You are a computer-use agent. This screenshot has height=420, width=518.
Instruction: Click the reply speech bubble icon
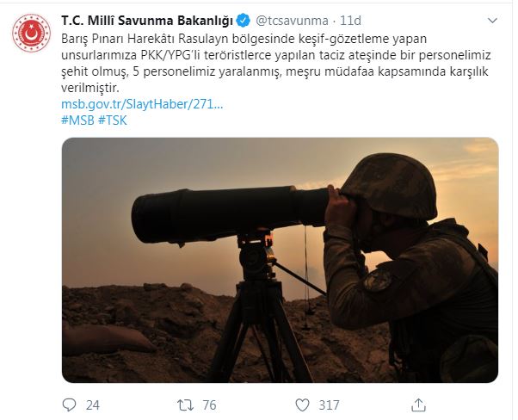pyautogui.click(x=69, y=405)
